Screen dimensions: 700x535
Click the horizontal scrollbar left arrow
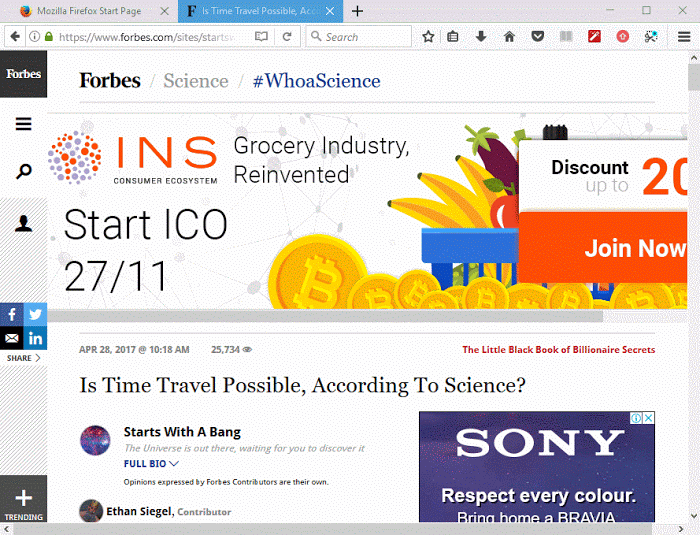point(6,529)
